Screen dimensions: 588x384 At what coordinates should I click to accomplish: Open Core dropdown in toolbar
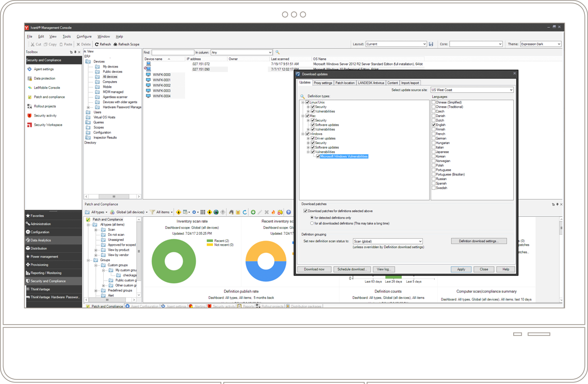(x=476, y=44)
